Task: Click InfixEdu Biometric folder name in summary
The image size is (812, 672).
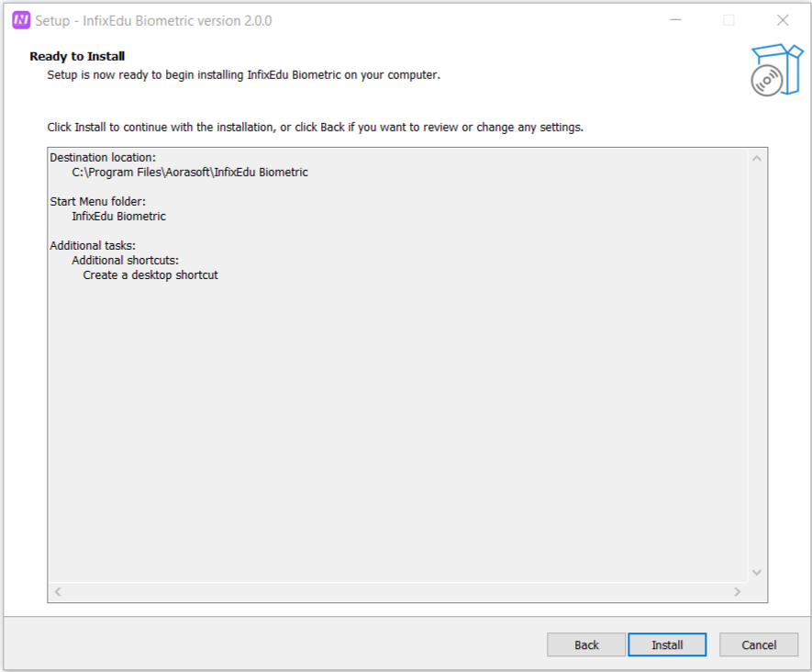Action: pyautogui.click(x=118, y=216)
